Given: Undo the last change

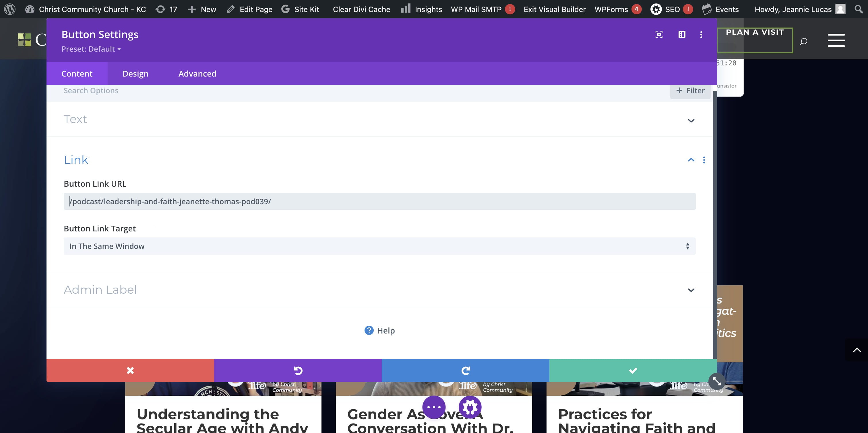Looking at the screenshot, I should point(298,370).
